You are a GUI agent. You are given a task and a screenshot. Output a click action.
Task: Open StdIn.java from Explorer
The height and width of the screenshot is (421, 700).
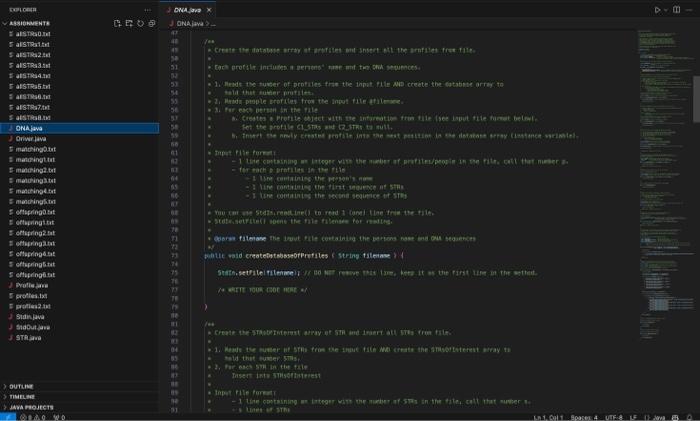coord(79,317)
